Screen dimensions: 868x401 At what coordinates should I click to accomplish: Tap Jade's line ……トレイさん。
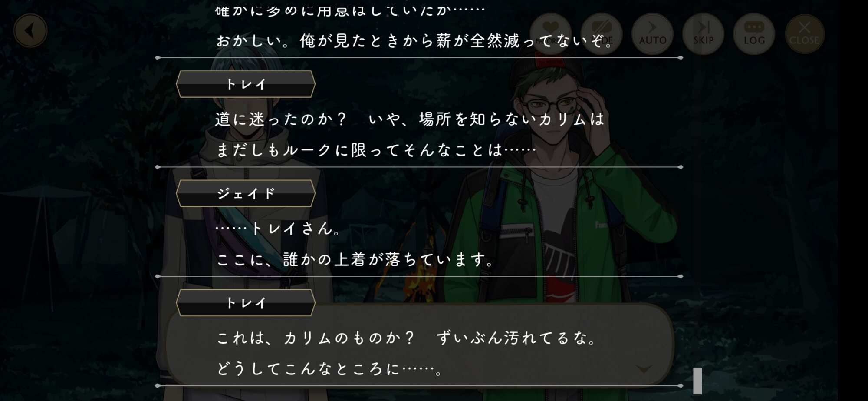(x=278, y=229)
